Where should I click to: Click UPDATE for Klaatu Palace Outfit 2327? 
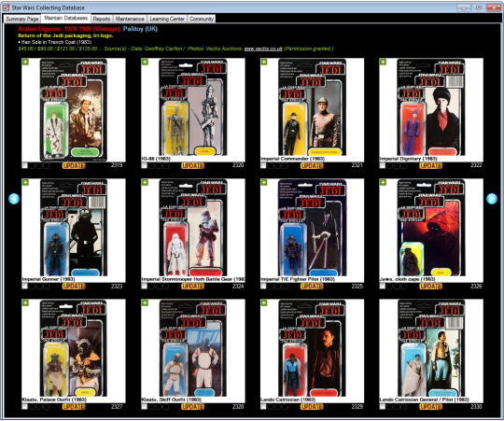[x=74, y=407]
